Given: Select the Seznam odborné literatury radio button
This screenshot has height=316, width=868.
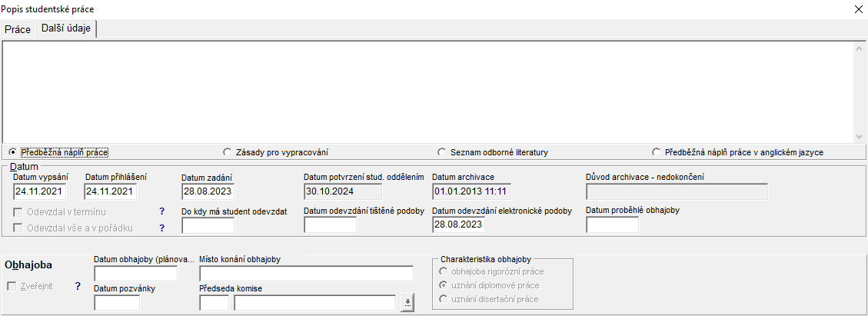Looking at the screenshot, I should click(441, 152).
